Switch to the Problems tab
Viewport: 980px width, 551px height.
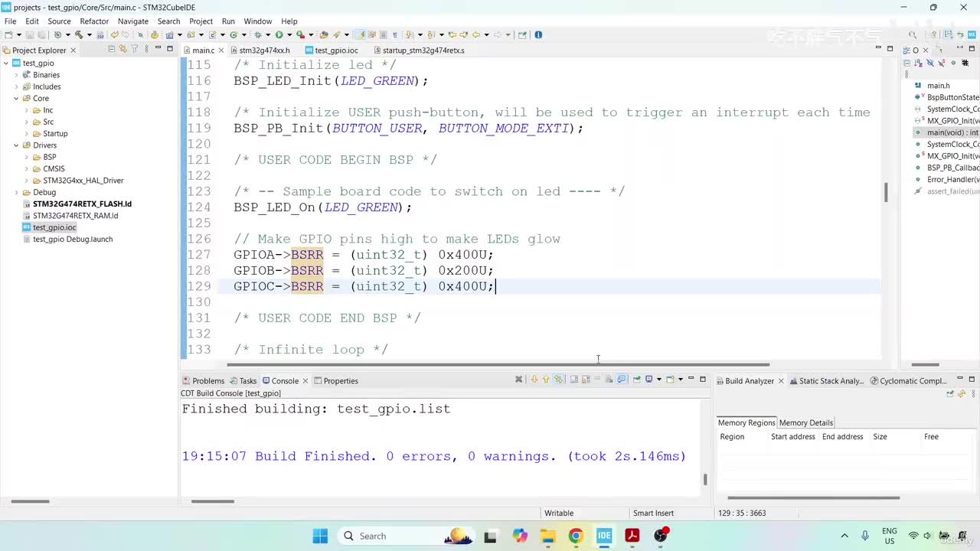click(x=202, y=381)
